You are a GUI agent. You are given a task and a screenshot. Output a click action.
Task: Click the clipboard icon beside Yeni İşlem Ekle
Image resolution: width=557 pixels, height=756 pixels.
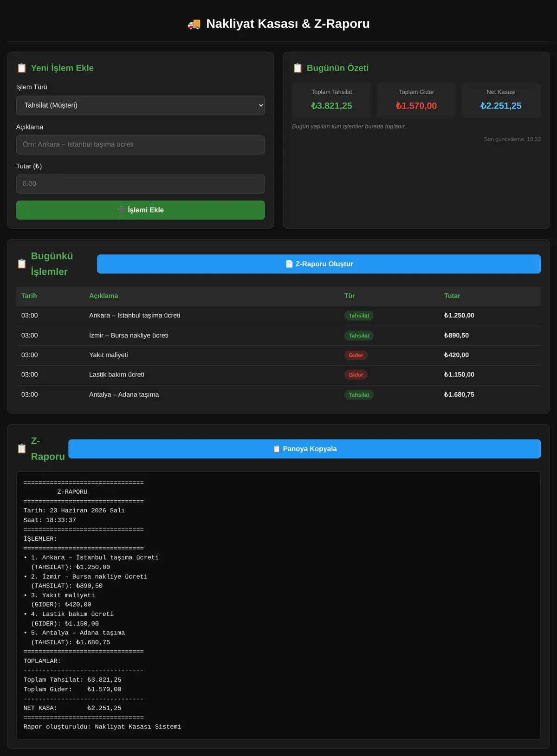(x=21, y=68)
